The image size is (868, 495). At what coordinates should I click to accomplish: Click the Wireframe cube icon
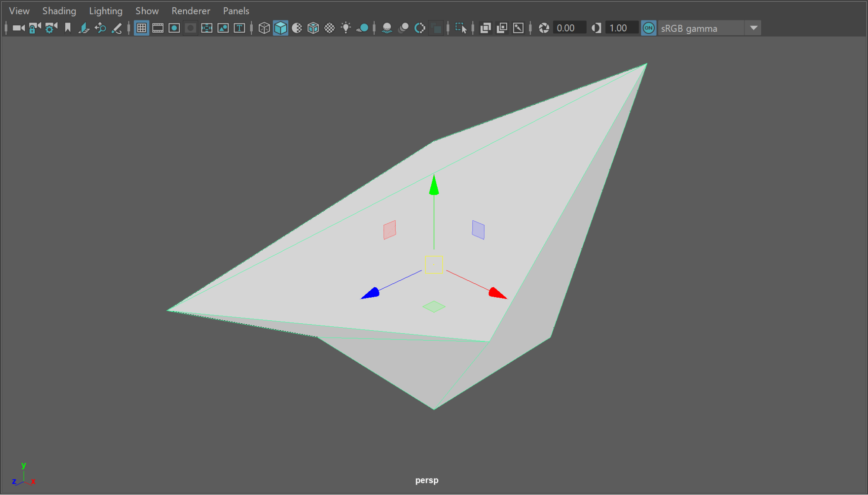pyautogui.click(x=264, y=28)
